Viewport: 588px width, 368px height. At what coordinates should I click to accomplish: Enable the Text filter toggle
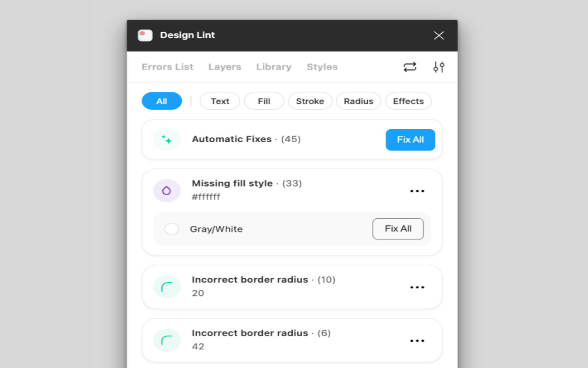coord(220,101)
